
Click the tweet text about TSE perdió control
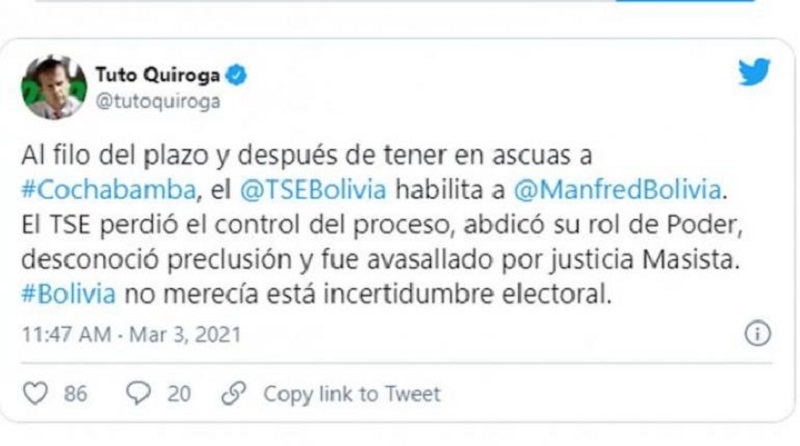382,225
